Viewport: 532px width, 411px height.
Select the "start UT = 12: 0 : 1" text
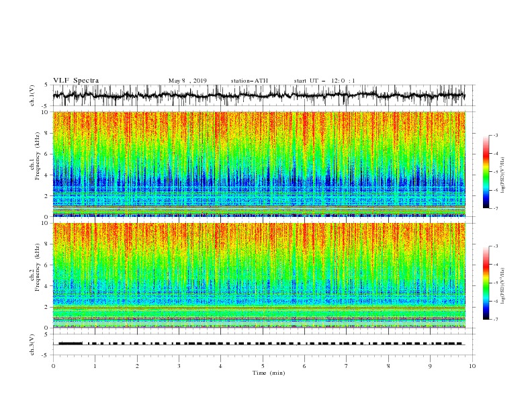[x=324, y=81]
